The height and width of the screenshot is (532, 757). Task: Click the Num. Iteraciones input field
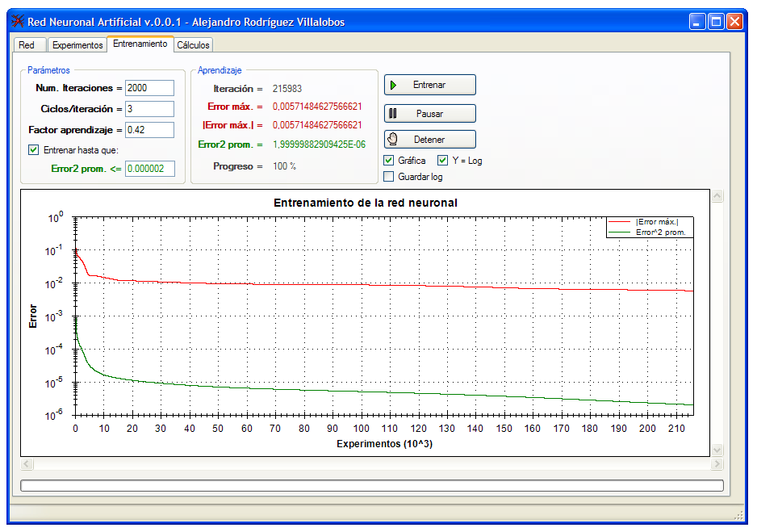(x=149, y=88)
